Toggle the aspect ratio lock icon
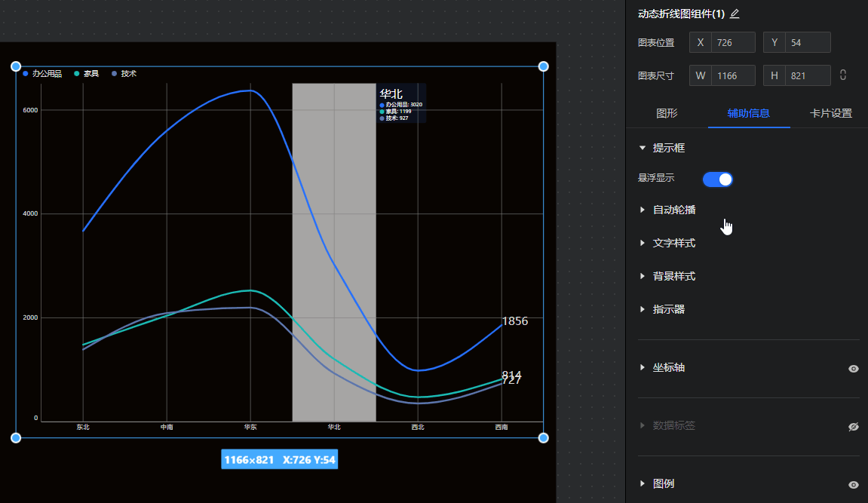 [x=843, y=75]
